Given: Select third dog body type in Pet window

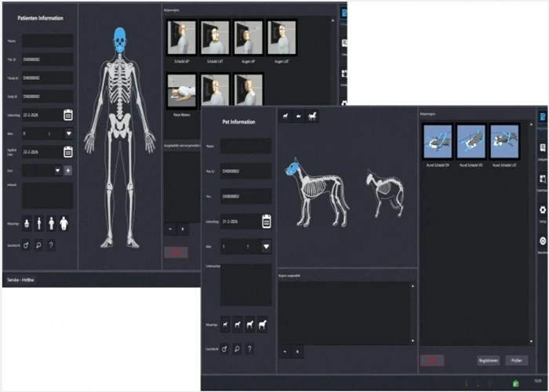Looking at the screenshot, I should [x=249, y=325].
